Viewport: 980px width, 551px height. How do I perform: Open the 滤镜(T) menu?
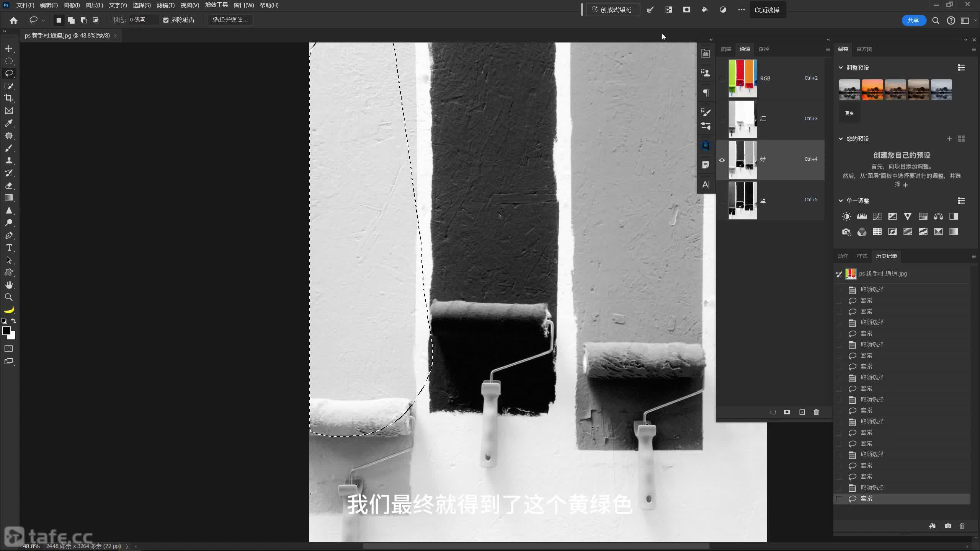click(x=165, y=5)
